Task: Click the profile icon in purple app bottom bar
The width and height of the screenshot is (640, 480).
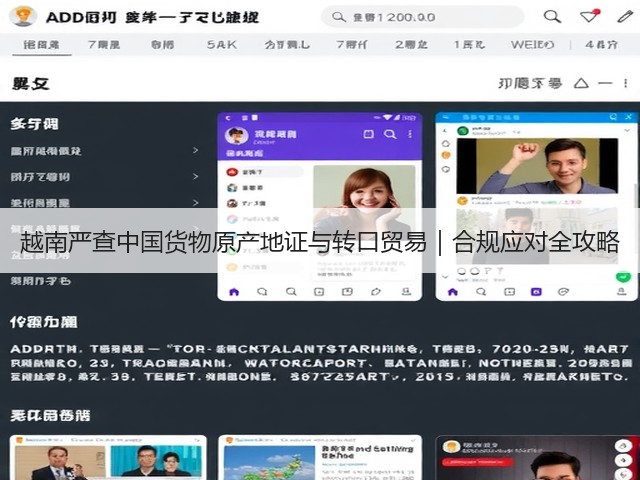Action: tap(406, 291)
